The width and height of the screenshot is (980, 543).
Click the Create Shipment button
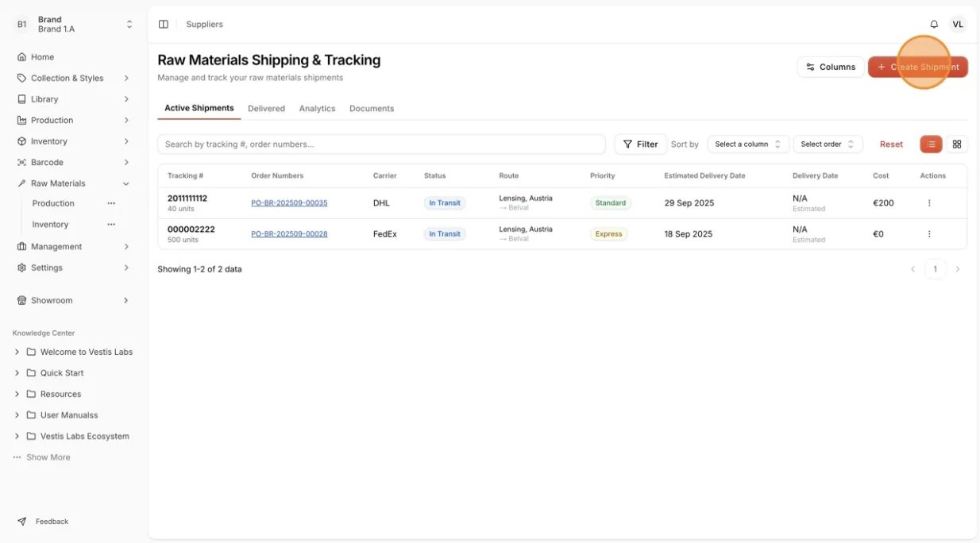[x=917, y=67]
